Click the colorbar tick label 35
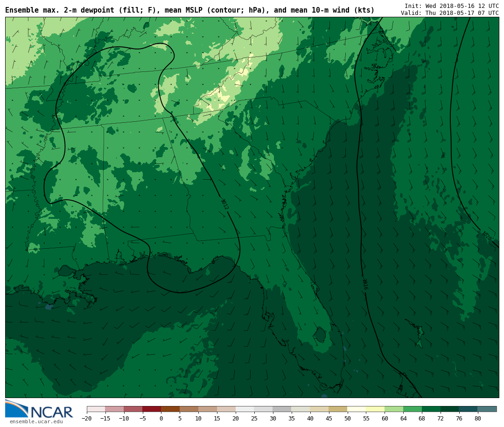 pyautogui.click(x=292, y=418)
